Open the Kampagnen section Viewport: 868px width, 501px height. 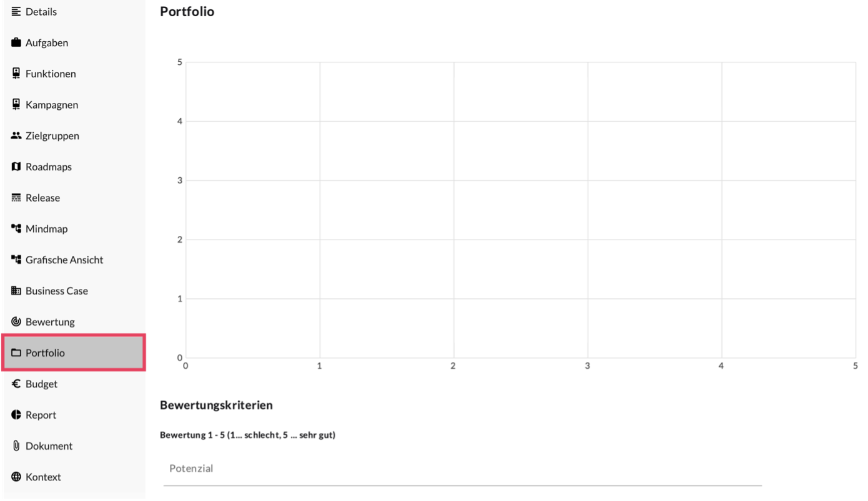click(52, 105)
